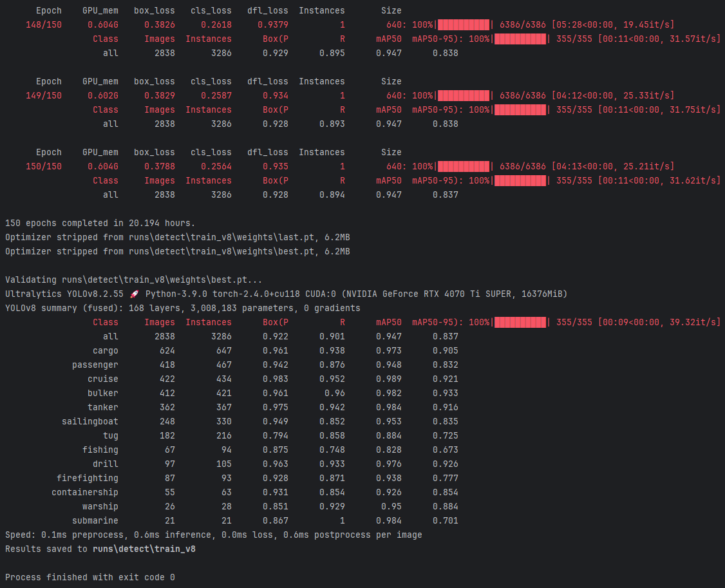Click the rocket emoji after Ultralytics YOLOv8.2.55

pos(134,294)
